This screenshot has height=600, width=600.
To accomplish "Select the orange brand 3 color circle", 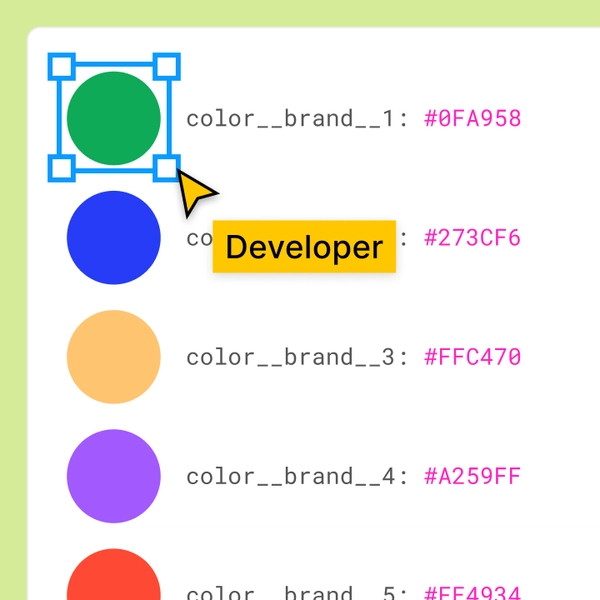I will [x=114, y=357].
